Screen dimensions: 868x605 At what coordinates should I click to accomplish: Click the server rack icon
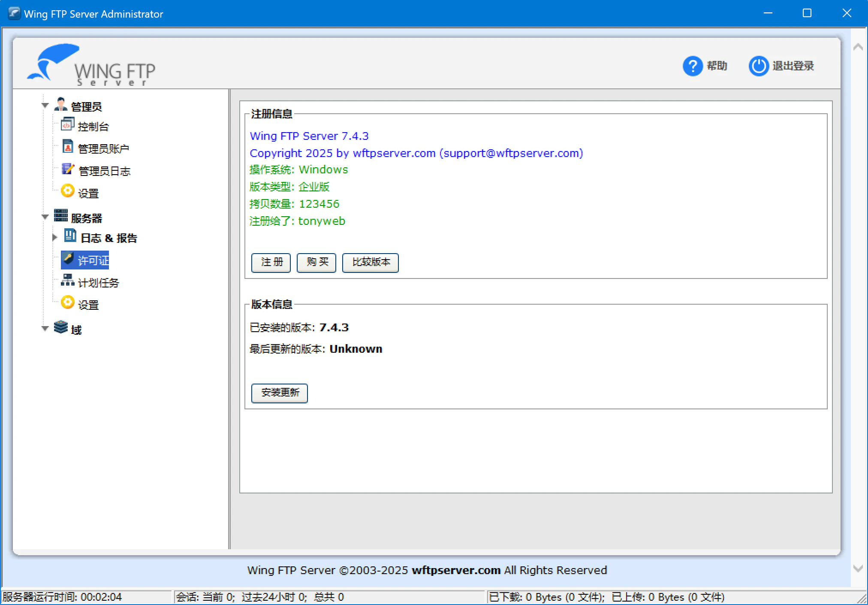61,215
